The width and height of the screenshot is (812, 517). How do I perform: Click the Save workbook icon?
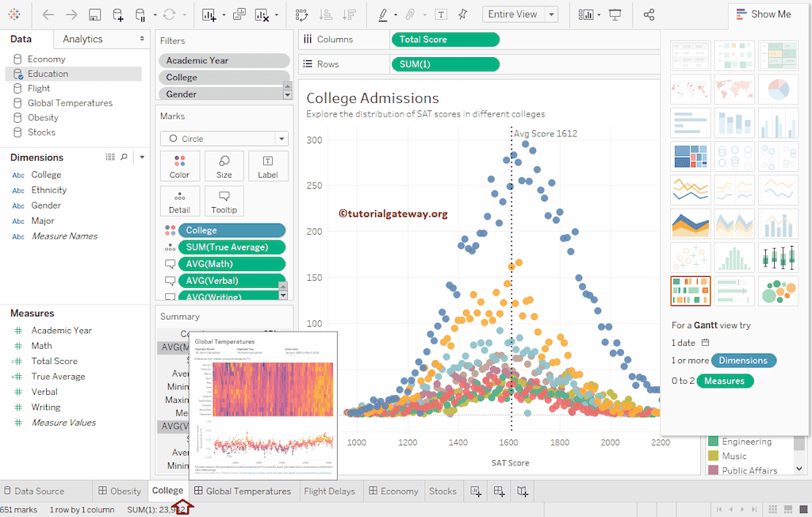[94, 15]
